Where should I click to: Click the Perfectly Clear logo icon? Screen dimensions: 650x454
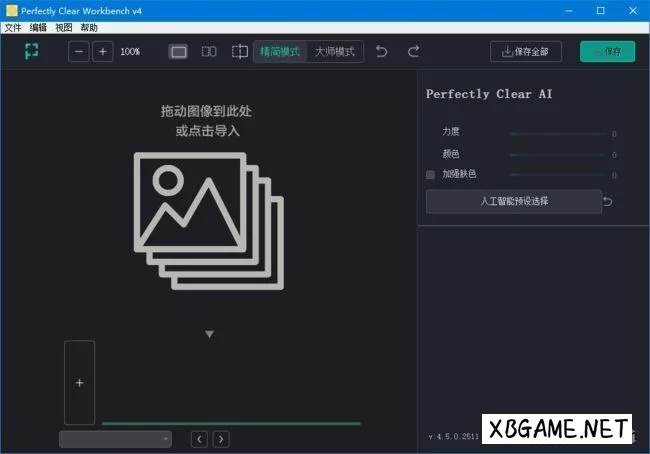tap(31, 51)
